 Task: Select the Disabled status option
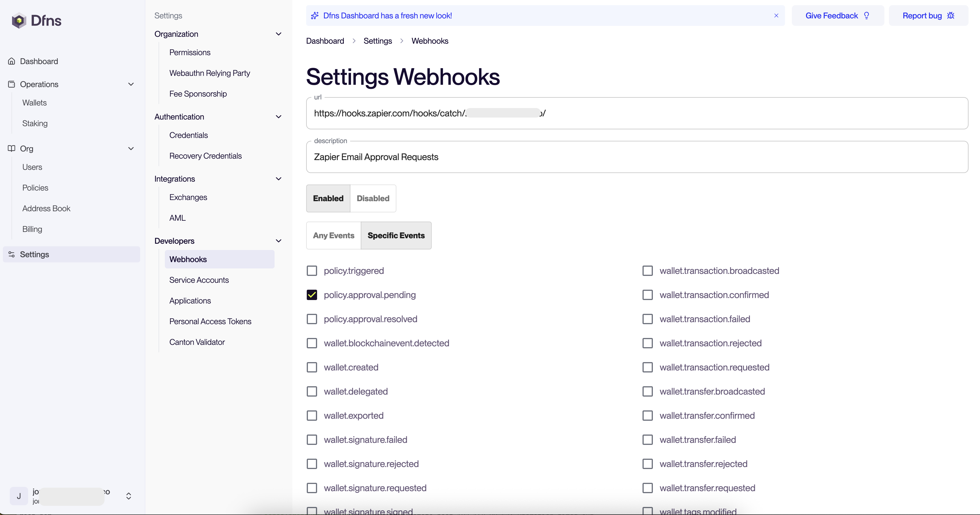[x=373, y=198]
